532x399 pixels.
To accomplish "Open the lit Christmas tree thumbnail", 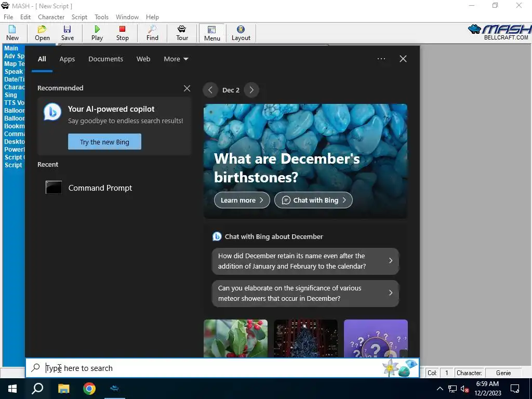I will pyautogui.click(x=305, y=338).
